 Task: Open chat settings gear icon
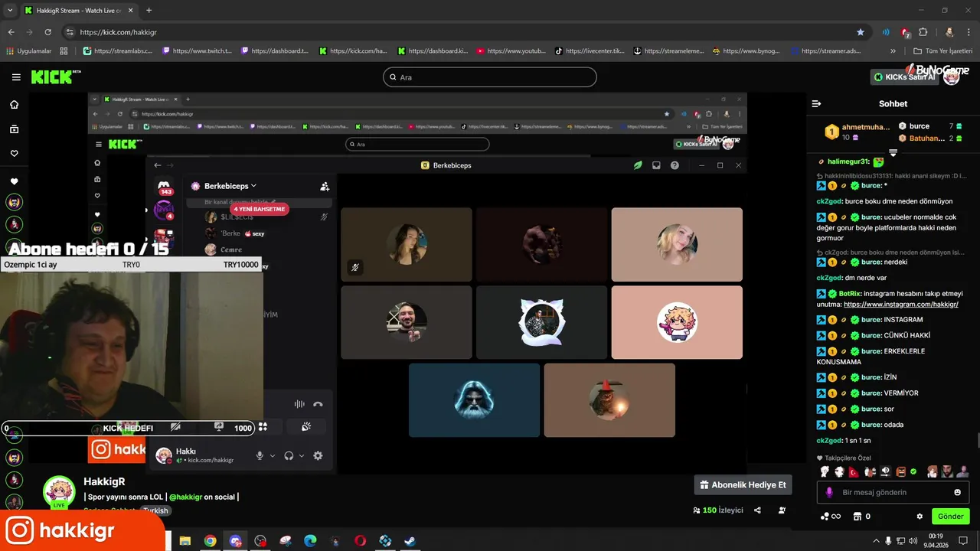coord(920,517)
